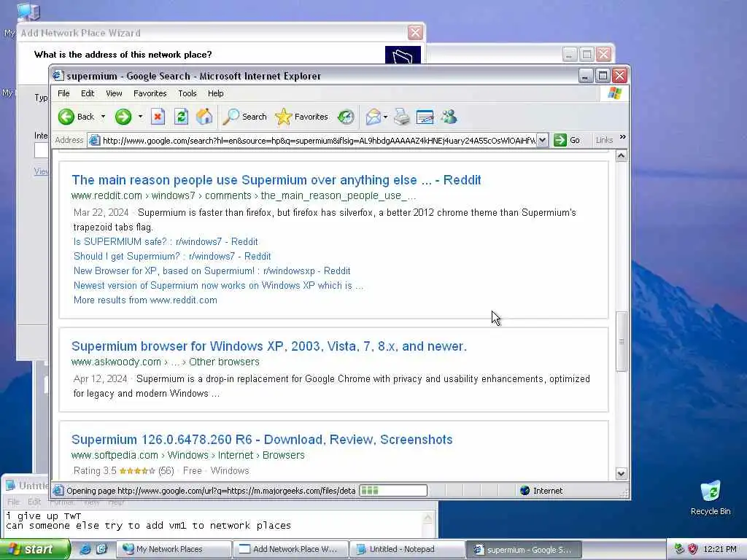Stop loading with the red X icon
Screen dimensions: 747x560
tap(158, 117)
